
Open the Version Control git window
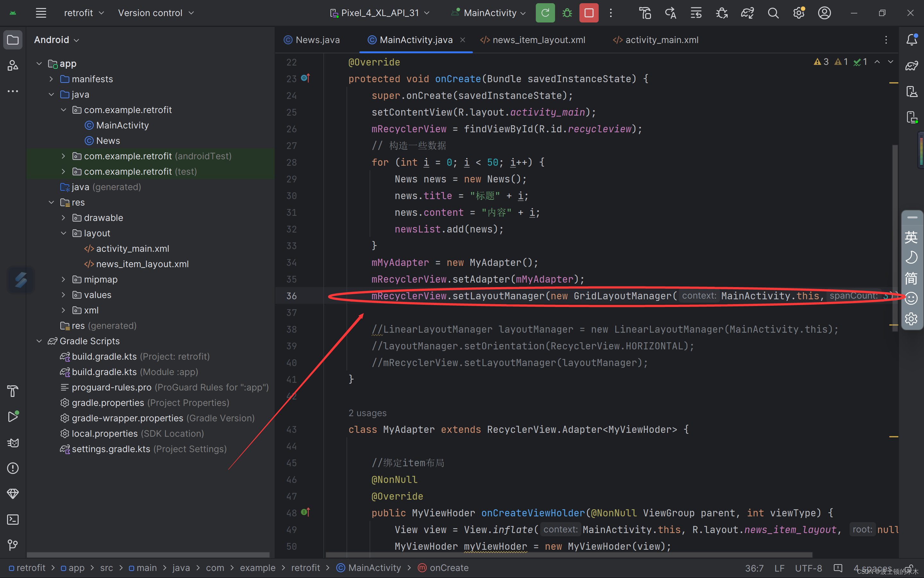pos(13,545)
